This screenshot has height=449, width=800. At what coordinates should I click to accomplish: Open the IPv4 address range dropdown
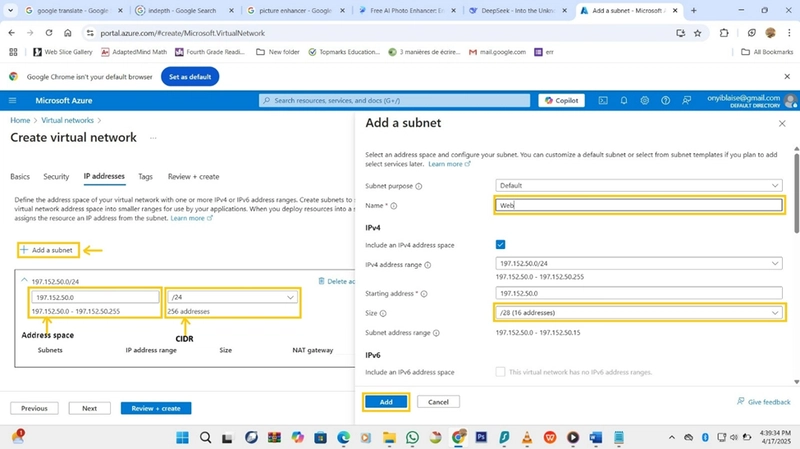639,263
